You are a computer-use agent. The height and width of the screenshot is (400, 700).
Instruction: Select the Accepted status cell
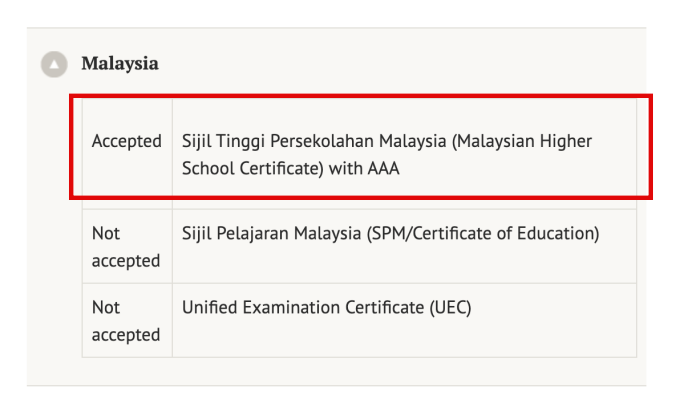click(126, 141)
